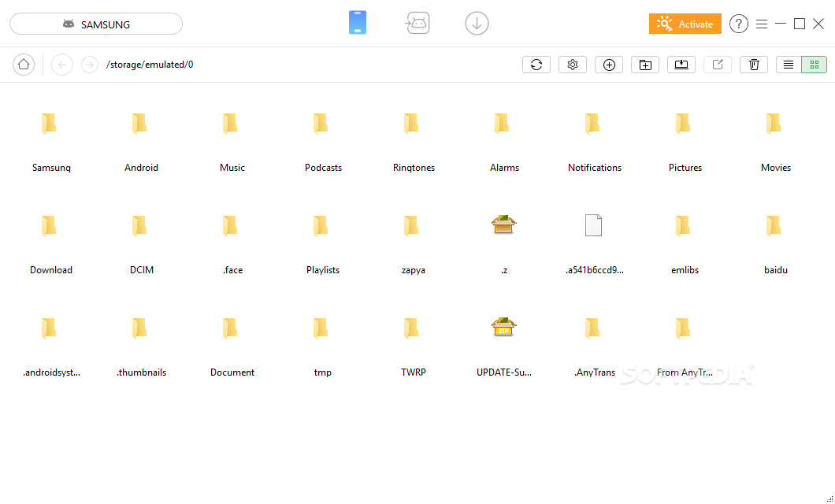The width and height of the screenshot is (835, 504).
Task: Select the Podcasts folder
Action: [323, 142]
